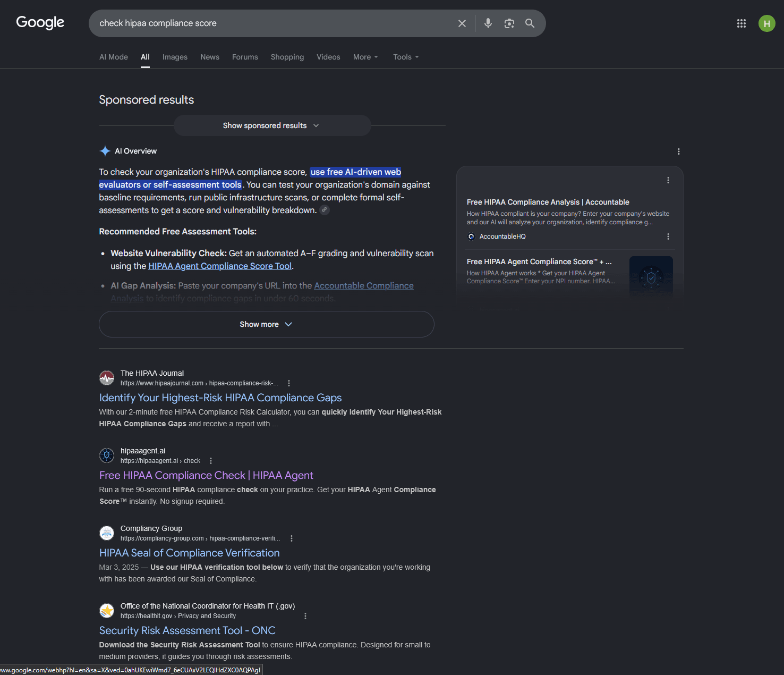
Task: Switch to Images tab
Action: [175, 57]
